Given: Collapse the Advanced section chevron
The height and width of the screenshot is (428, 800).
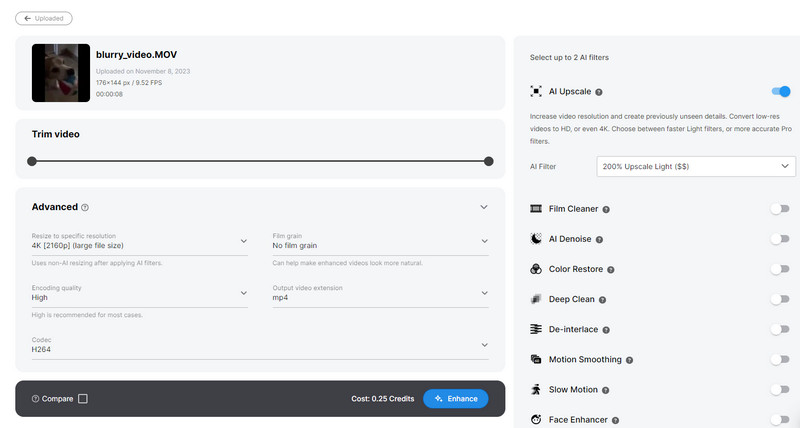Looking at the screenshot, I should pyautogui.click(x=484, y=207).
